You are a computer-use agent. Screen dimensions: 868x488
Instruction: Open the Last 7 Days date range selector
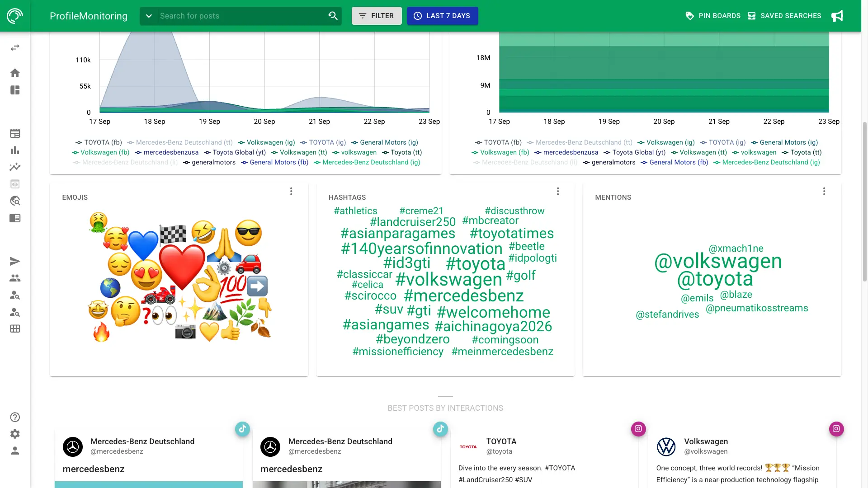pos(442,16)
